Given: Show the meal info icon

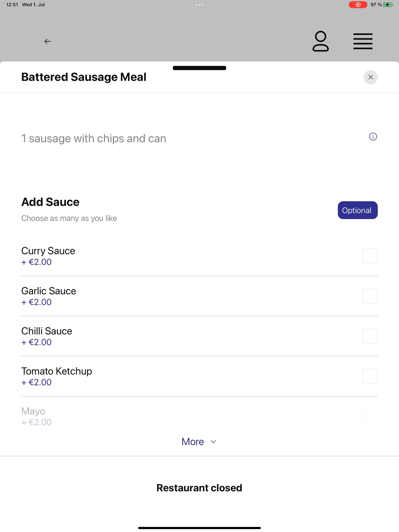Looking at the screenshot, I should pos(373,137).
